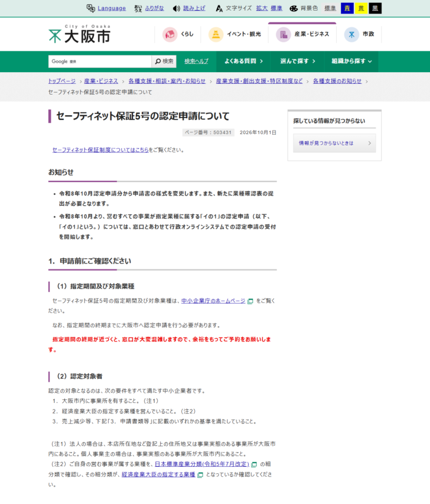
Task: Open the 選んで探す menu item
Action: 297,61
